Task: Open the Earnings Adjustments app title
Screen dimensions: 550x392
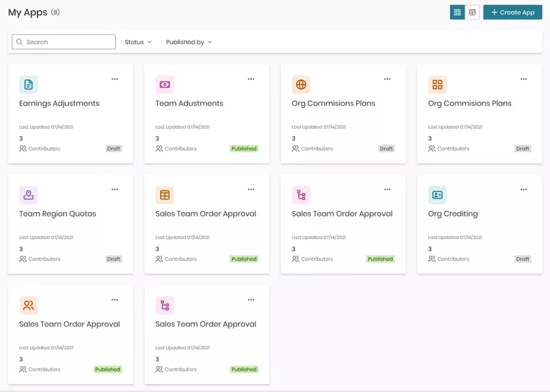Action: (x=59, y=104)
